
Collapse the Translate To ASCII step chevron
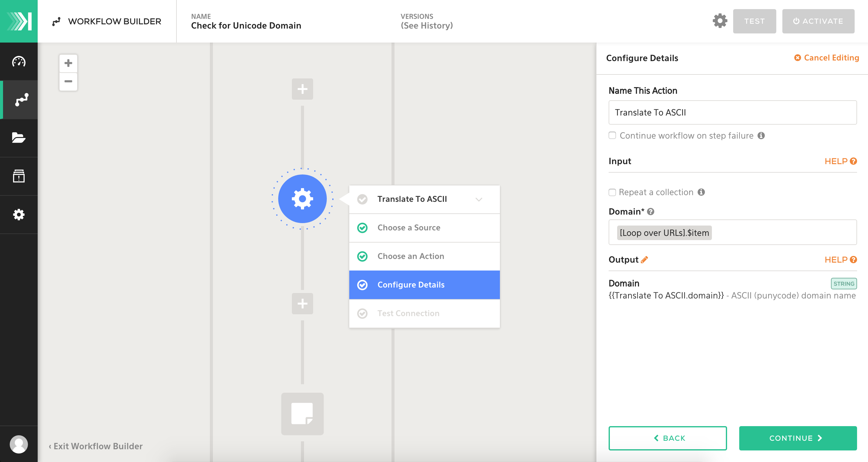[x=478, y=199]
